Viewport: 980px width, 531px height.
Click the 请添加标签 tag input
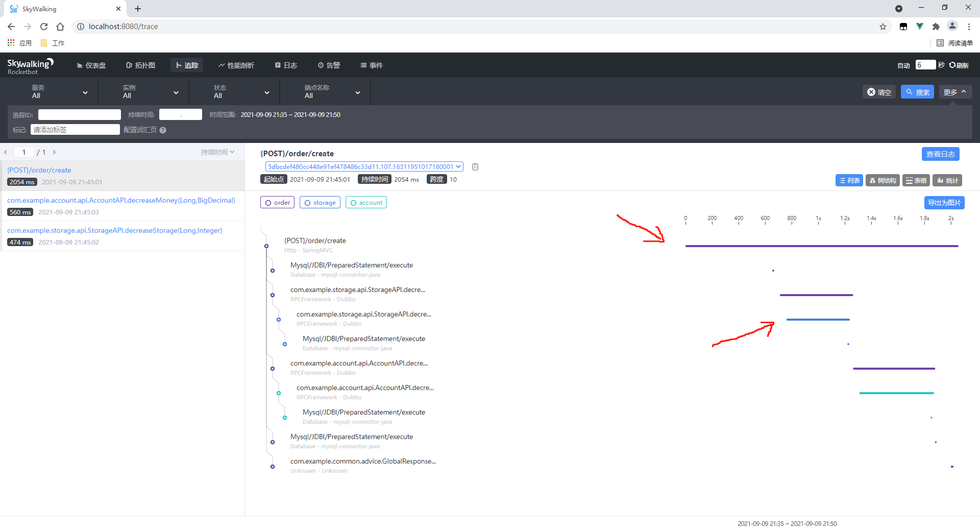pyautogui.click(x=75, y=130)
